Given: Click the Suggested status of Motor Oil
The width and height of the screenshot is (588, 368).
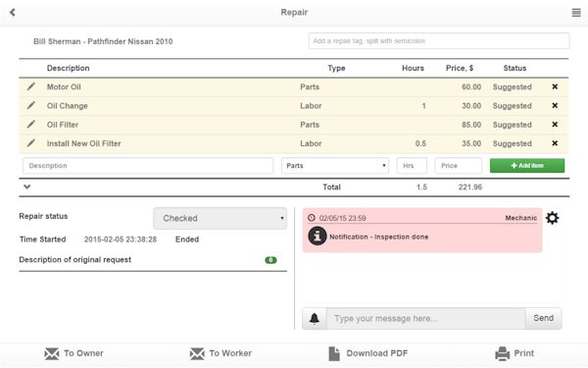Looking at the screenshot, I should [x=512, y=87].
